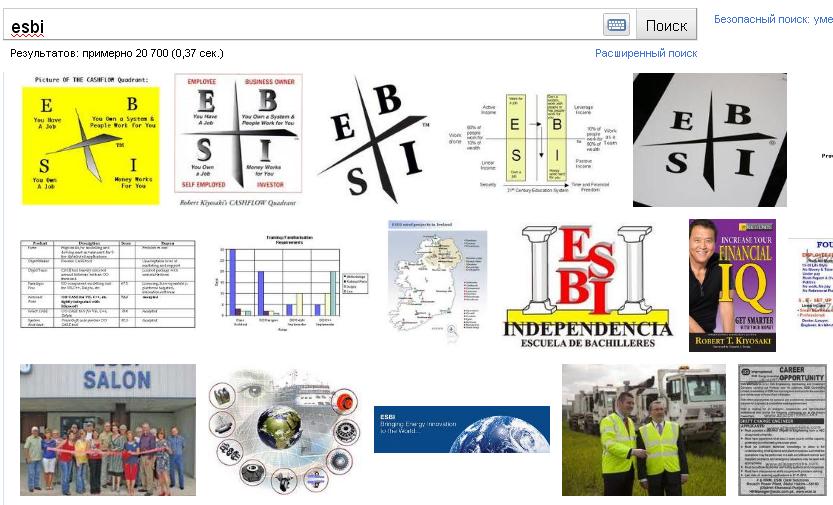Open ESBI Independencia Escuela de Bachilleres logo
The width and height of the screenshot is (833, 505).
coord(588,286)
